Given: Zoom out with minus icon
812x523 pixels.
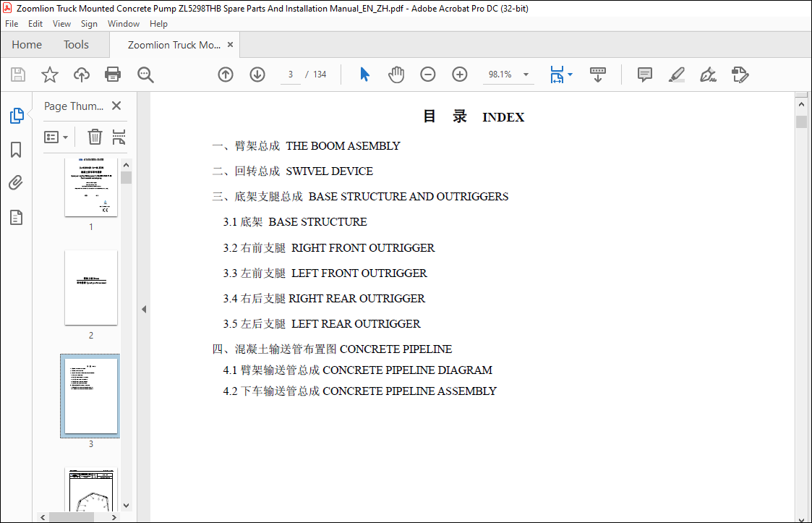Looking at the screenshot, I should pyautogui.click(x=428, y=75).
